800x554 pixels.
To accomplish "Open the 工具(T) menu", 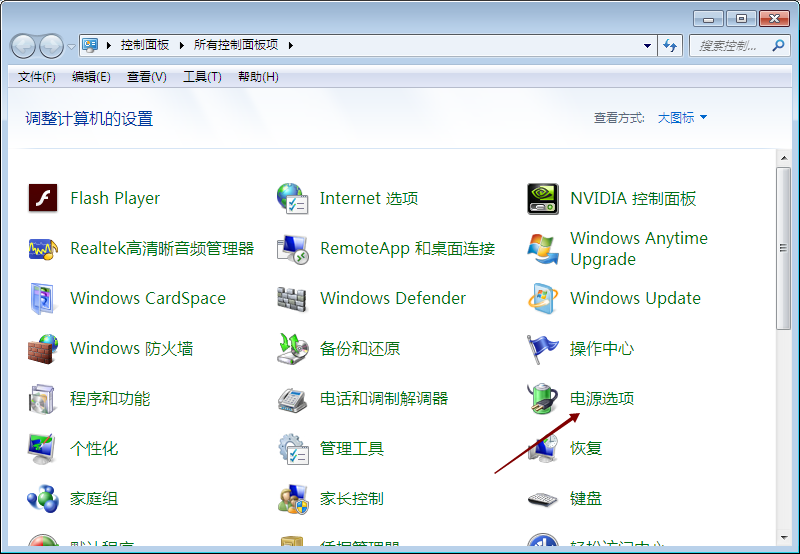I will coord(202,77).
